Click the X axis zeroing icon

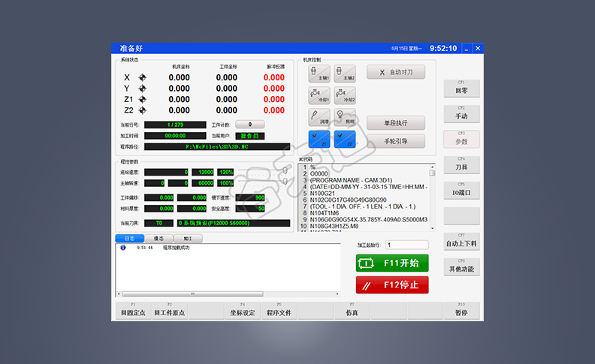pos(142,77)
